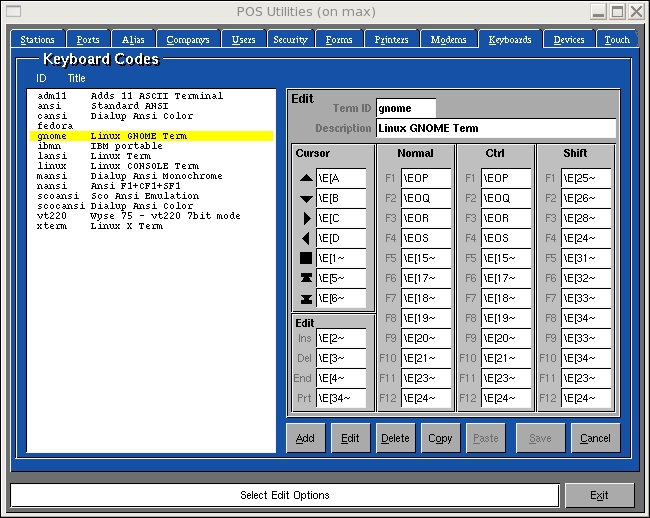
Task: Click the Copy button
Action: pyautogui.click(x=440, y=438)
